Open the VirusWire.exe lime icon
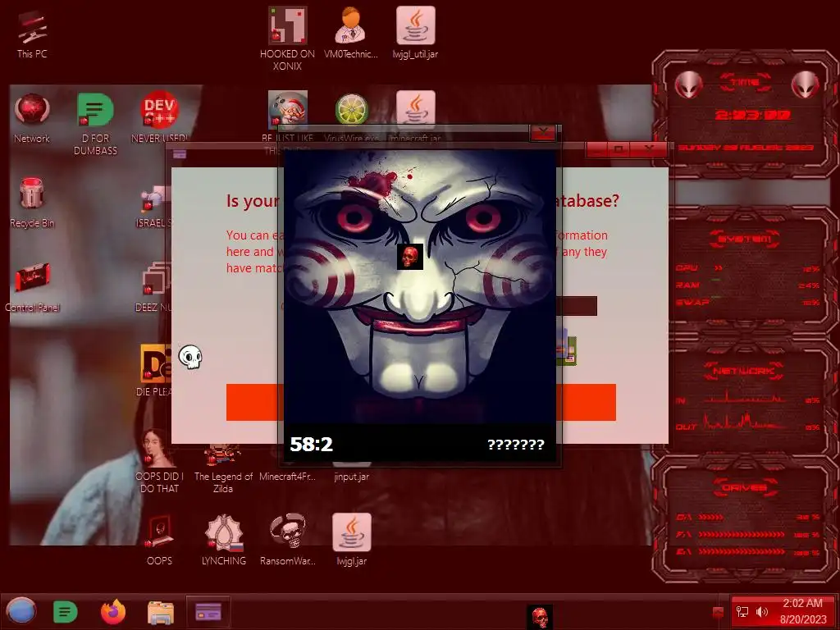The width and height of the screenshot is (840, 630). pyautogui.click(x=351, y=109)
